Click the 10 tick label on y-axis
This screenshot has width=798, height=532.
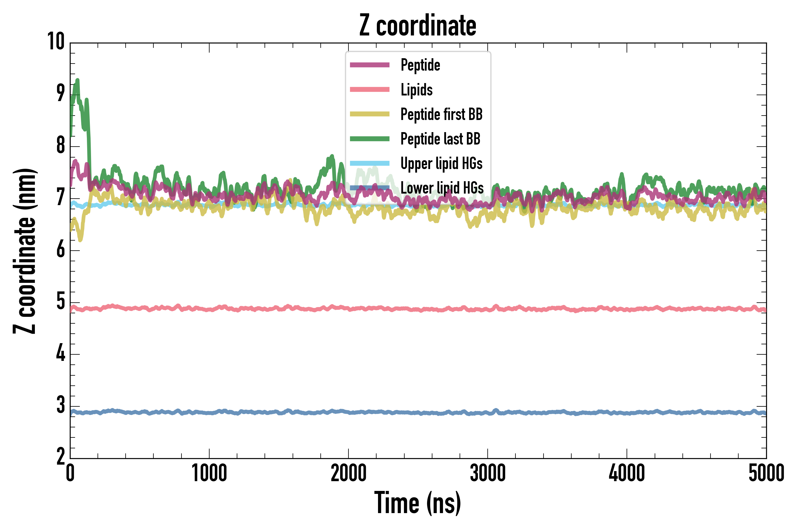tap(56, 41)
